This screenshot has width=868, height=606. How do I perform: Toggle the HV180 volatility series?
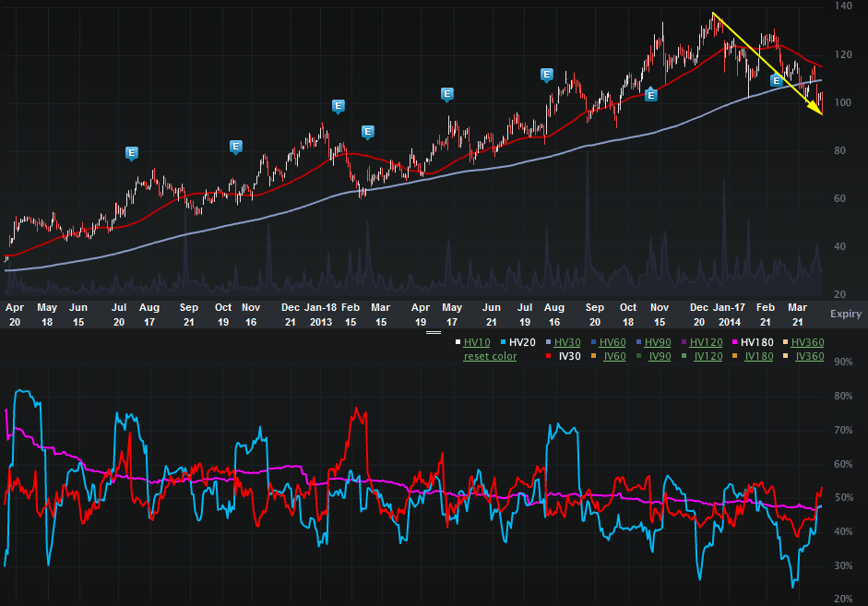[x=756, y=342]
